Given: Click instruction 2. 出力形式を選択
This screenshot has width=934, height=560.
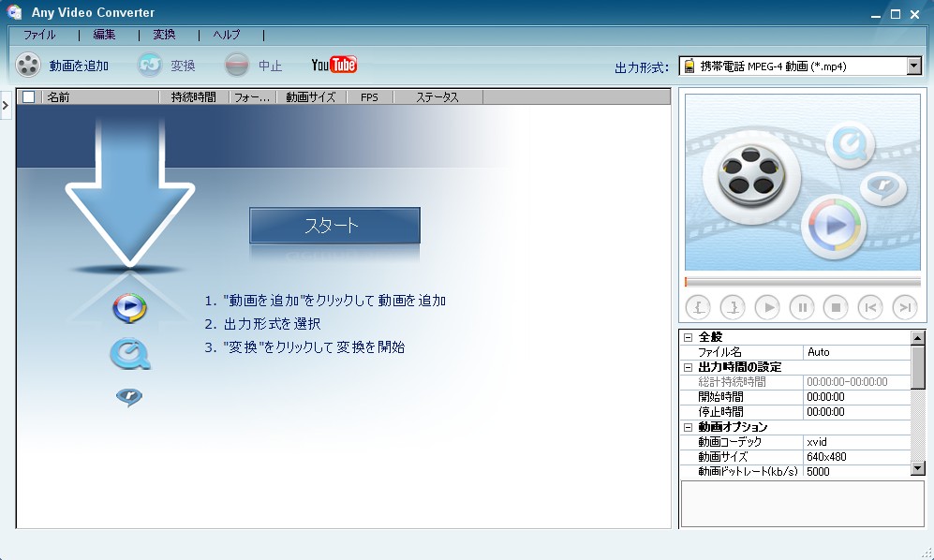Looking at the screenshot, I should click(x=262, y=323).
